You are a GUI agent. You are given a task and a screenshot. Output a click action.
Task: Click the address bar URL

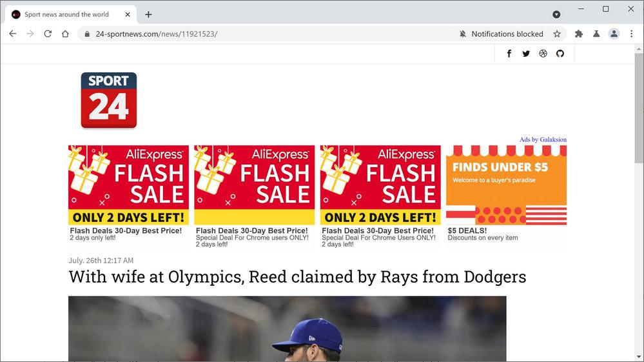(157, 34)
